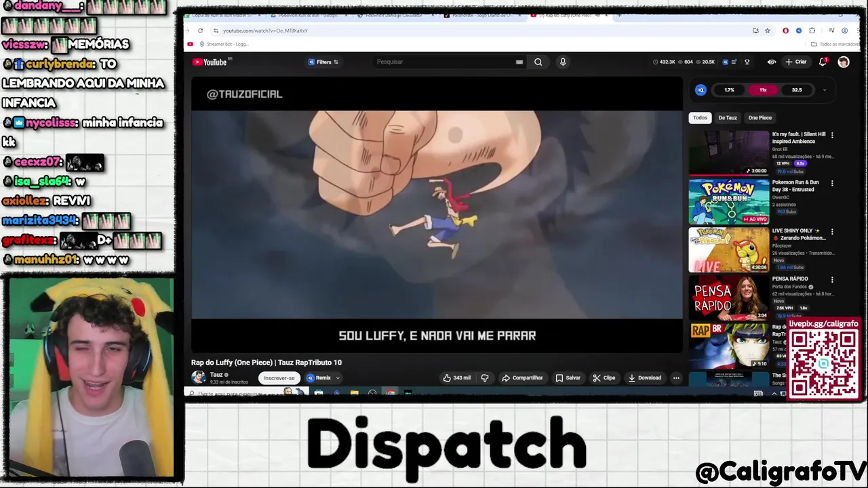Switch to the Pokemon Damage Calculator tab
Image resolution: width=868 pixels, height=488 pixels.
point(397,15)
